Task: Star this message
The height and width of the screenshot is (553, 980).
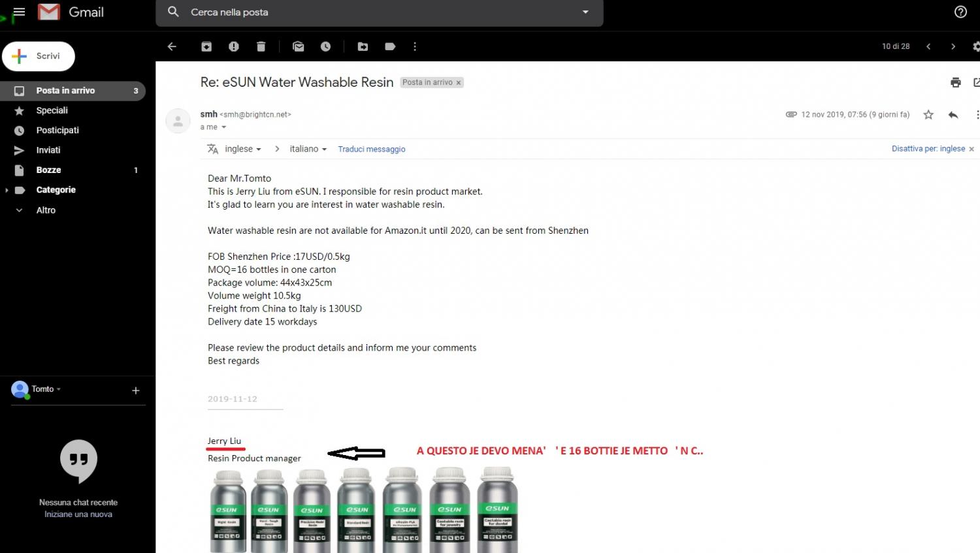Action: pos(928,115)
